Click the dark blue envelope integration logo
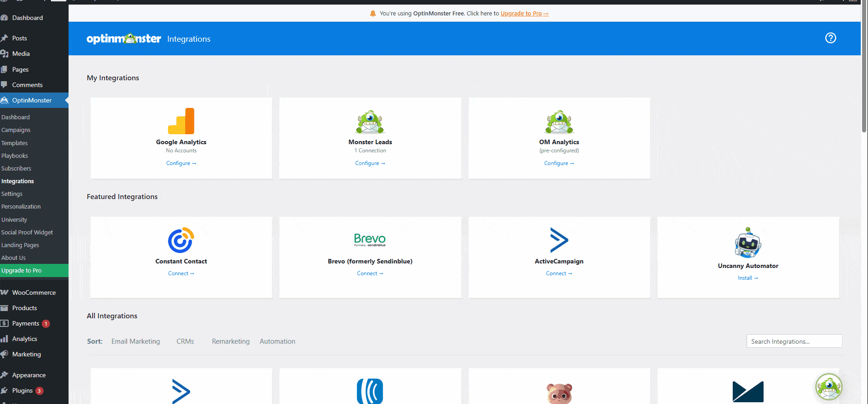868x404 pixels. (x=748, y=392)
